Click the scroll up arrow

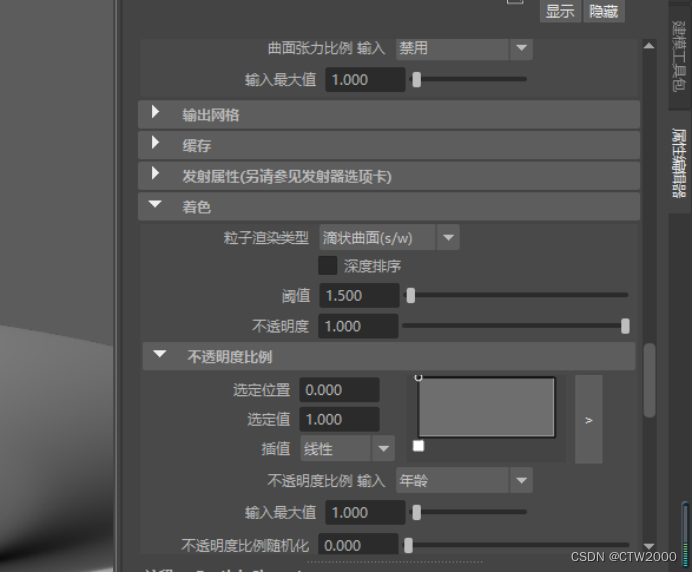click(x=649, y=46)
